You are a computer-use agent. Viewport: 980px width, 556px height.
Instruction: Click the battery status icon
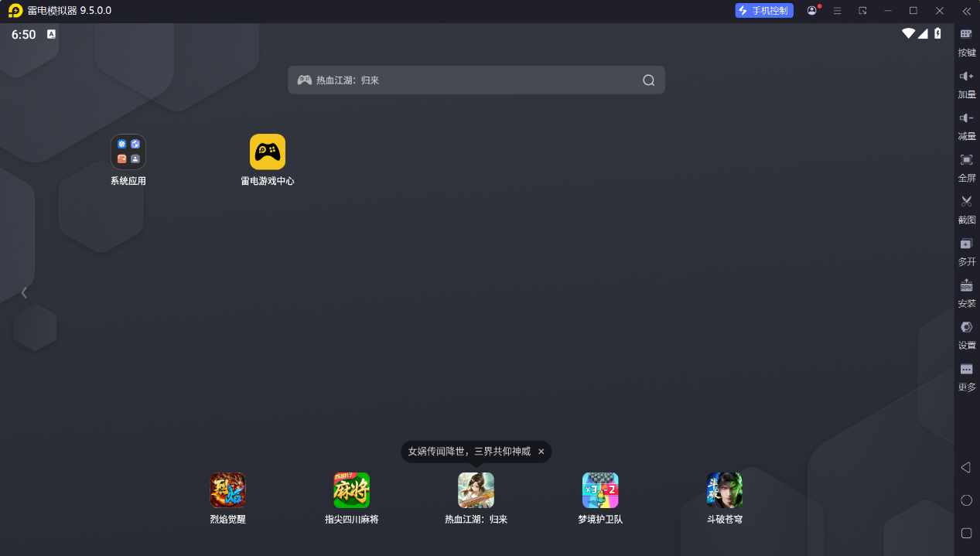[937, 34]
